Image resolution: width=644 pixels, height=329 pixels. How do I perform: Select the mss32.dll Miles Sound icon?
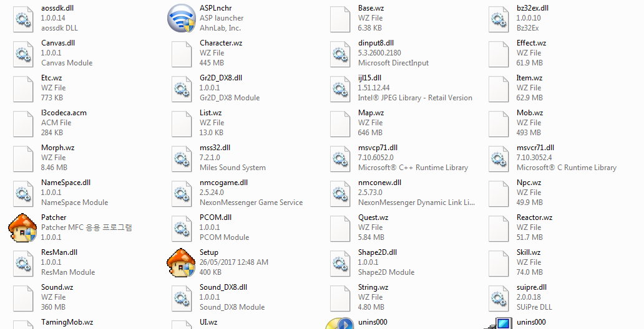click(182, 158)
